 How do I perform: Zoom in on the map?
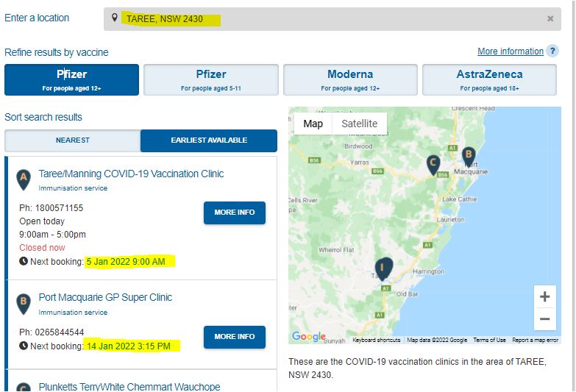click(x=545, y=296)
